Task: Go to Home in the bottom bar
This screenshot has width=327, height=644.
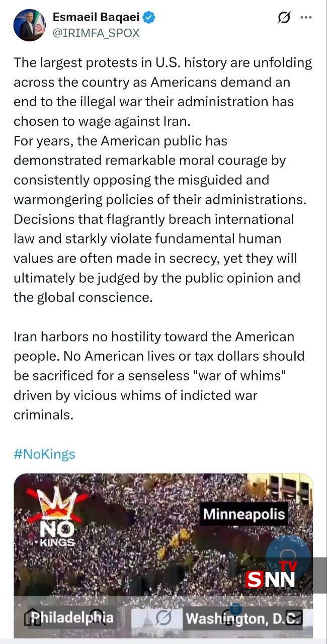Action: 33,618
